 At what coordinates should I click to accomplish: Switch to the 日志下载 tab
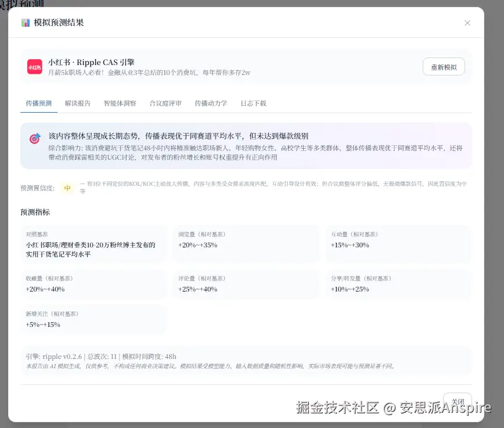(253, 103)
